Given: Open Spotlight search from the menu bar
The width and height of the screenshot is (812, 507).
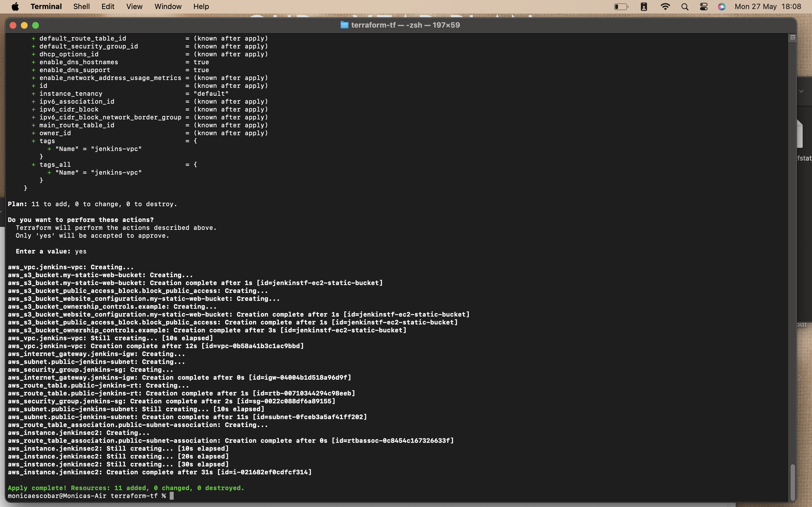Looking at the screenshot, I should tap(685, 6).
